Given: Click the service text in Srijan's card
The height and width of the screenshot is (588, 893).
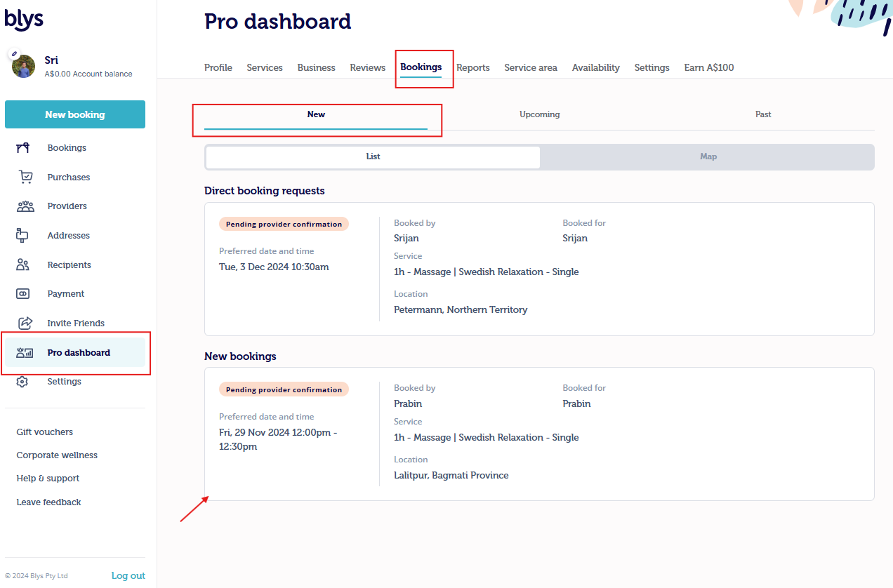Looking at the screenshot, I should coord(487,272).
